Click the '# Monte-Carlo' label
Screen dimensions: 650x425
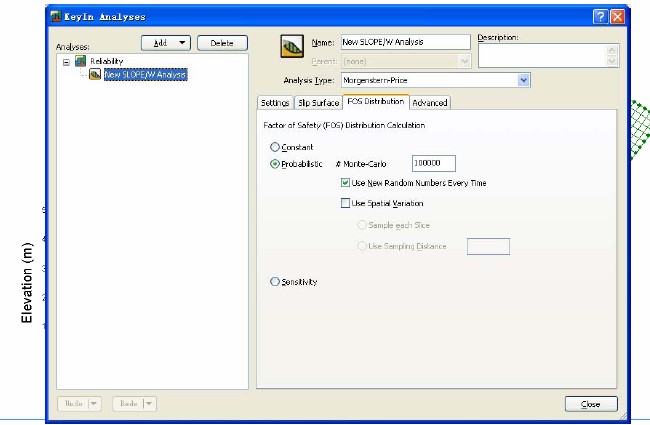tap(361, 164)
